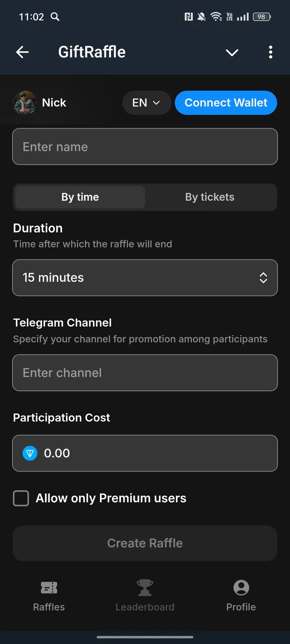
Task: Switch to By tickets mode
Action: [x=209, y=197]
